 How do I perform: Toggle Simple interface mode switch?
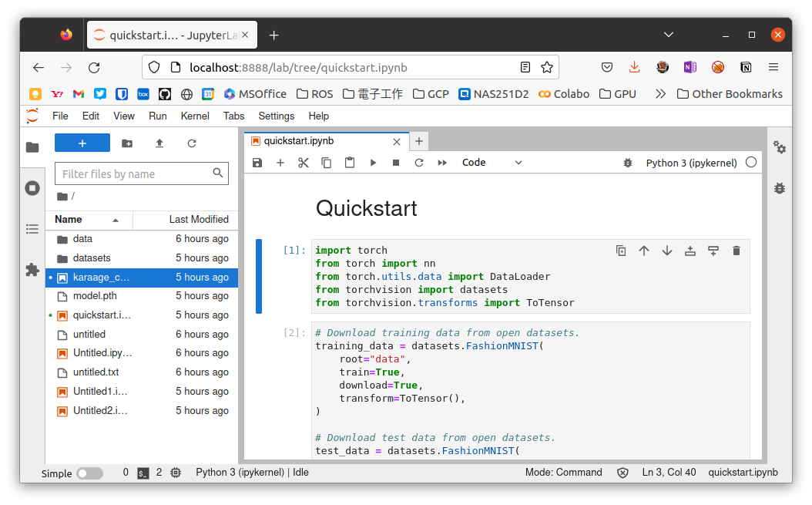pos(89,473)
